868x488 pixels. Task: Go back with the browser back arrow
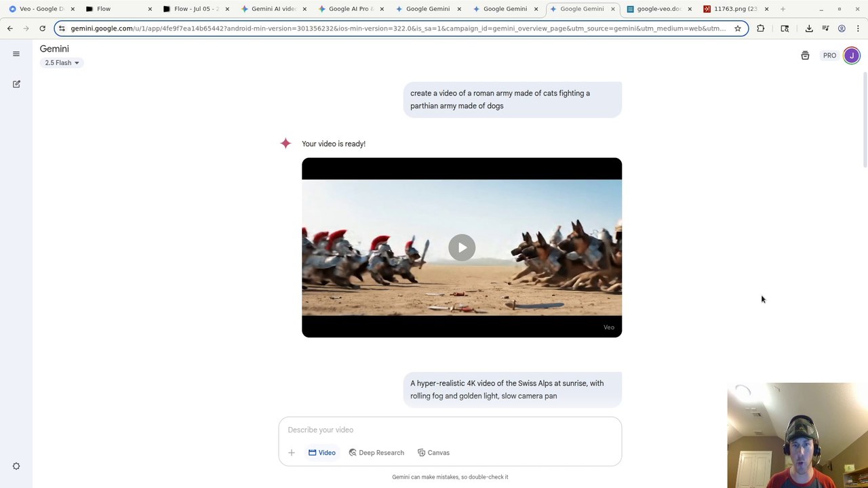point(9,28)
